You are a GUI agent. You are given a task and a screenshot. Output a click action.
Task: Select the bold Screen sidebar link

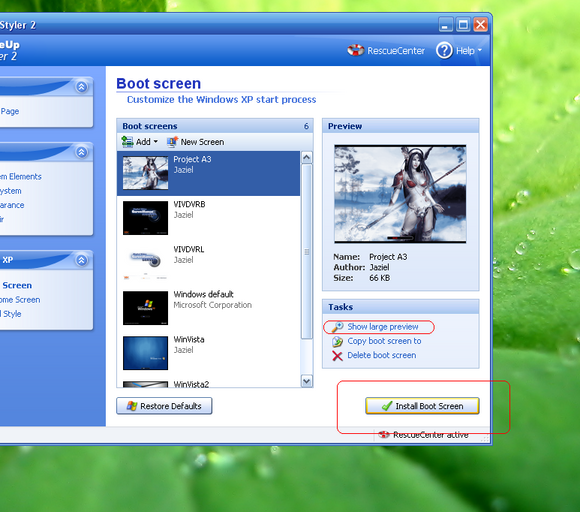pos(17,285)
